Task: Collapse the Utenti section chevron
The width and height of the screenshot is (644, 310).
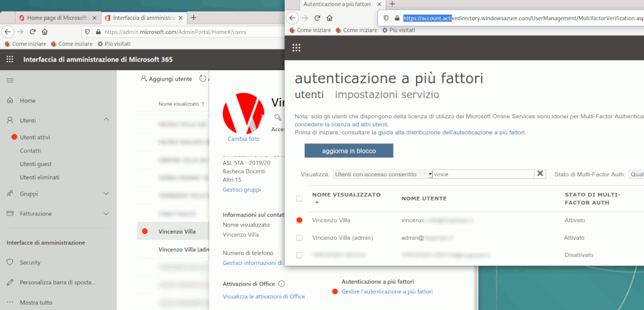Action: [106, 120]
